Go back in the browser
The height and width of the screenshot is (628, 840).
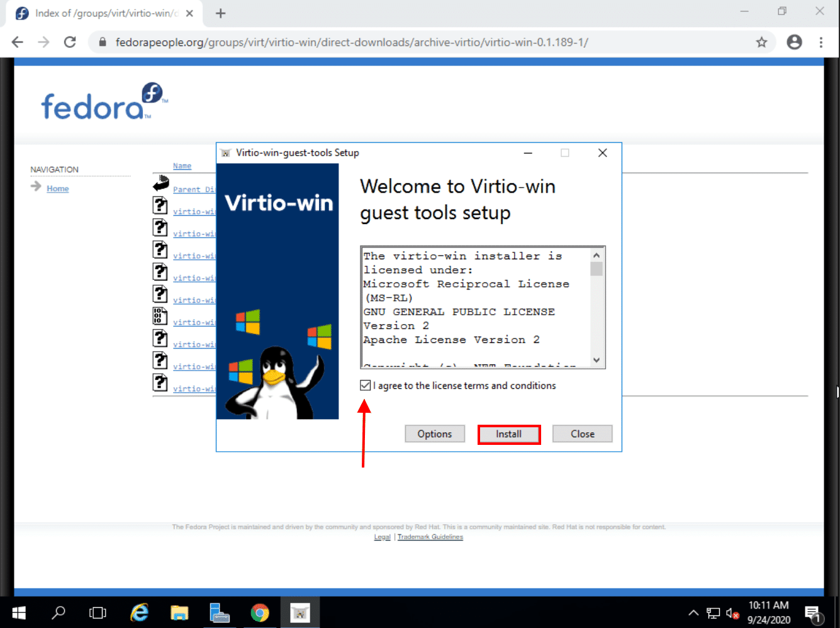(18, 42)
